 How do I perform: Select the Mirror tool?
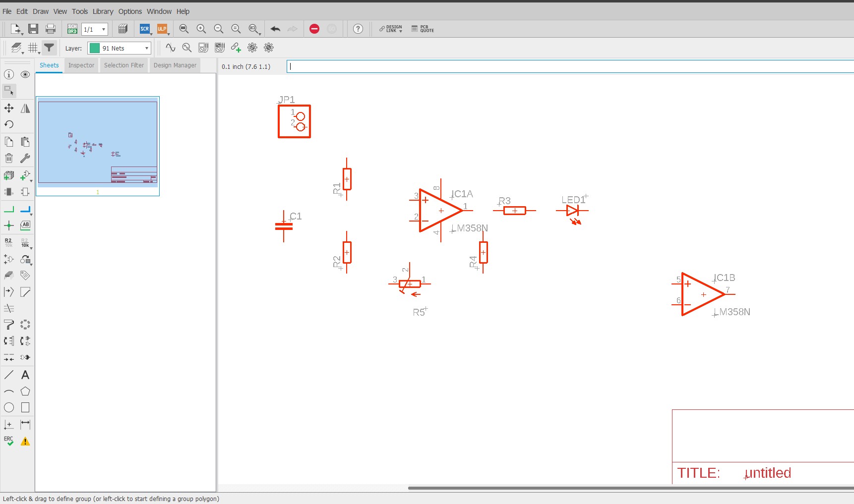point(25,108)
